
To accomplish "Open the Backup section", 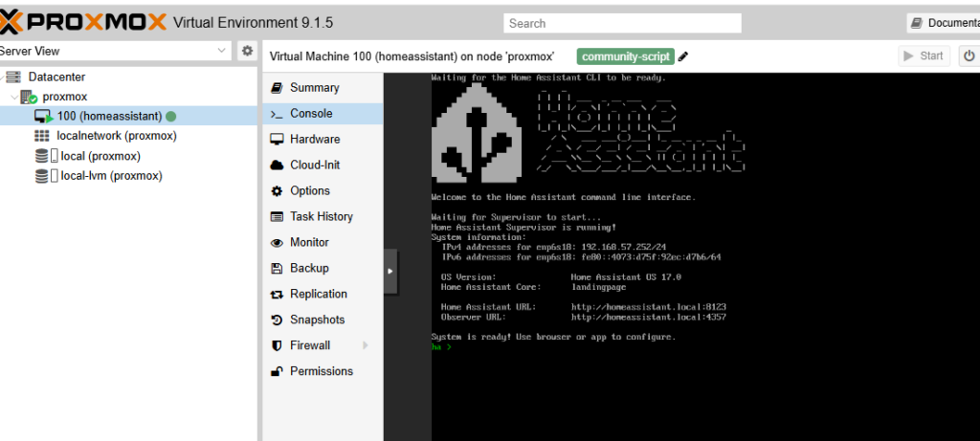I will coord(309,268).
